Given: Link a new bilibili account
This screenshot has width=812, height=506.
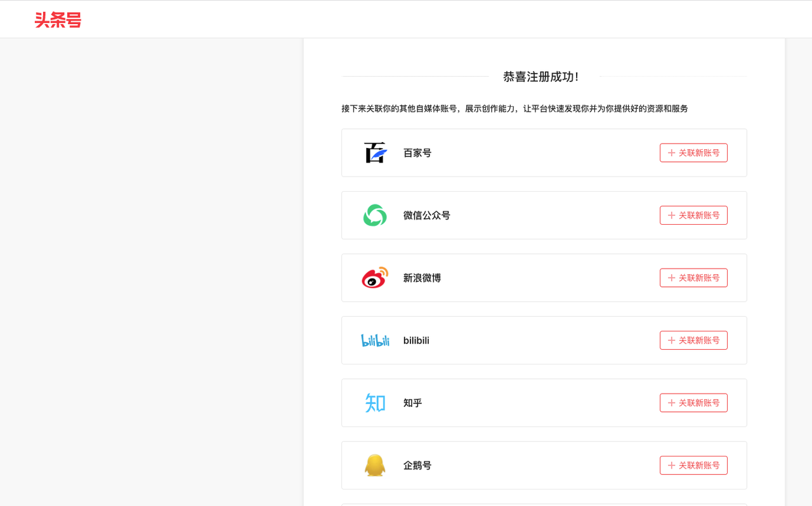Looking at the screenshot, I should pos(693,340).
